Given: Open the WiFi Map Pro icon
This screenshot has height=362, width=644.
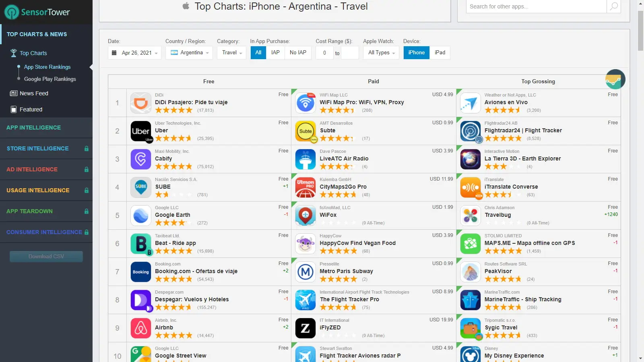Looking at the screenshot, I should [x=305, y=103].
